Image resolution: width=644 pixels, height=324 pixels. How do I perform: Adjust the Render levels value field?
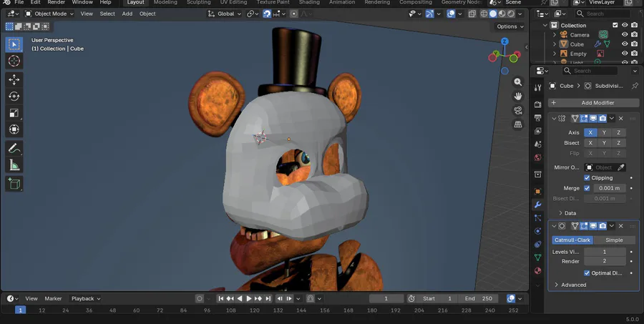pos(605,261)
